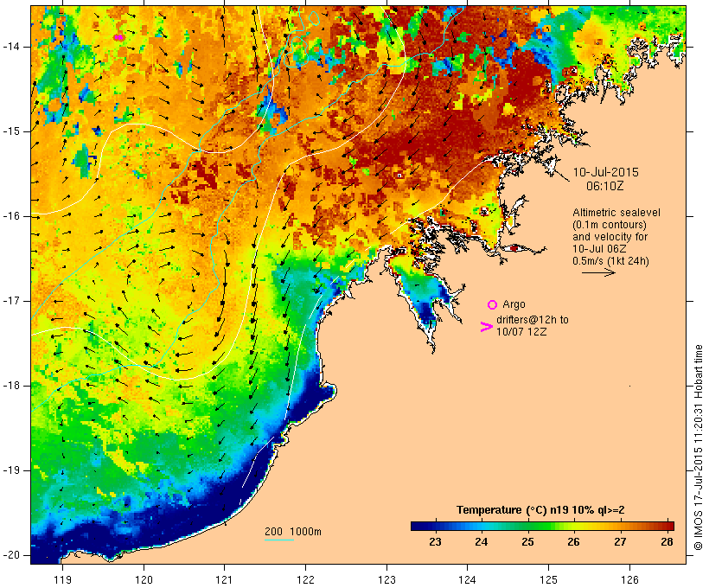The width and height of the screenshot is (709, 588).
Task: Click the latitude axis label -16
Action: pos(10,216)
